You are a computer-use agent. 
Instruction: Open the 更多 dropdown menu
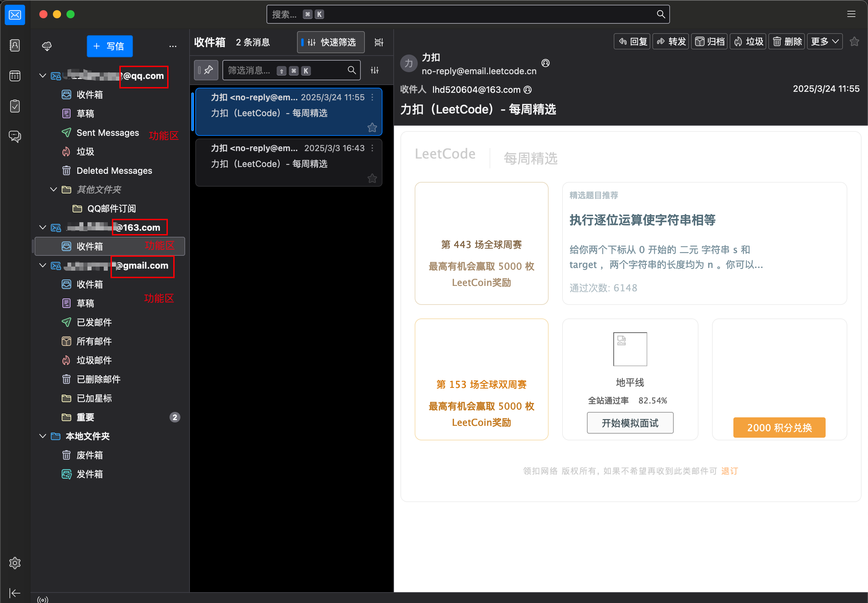pyautogui.click(x=824, y=41)
